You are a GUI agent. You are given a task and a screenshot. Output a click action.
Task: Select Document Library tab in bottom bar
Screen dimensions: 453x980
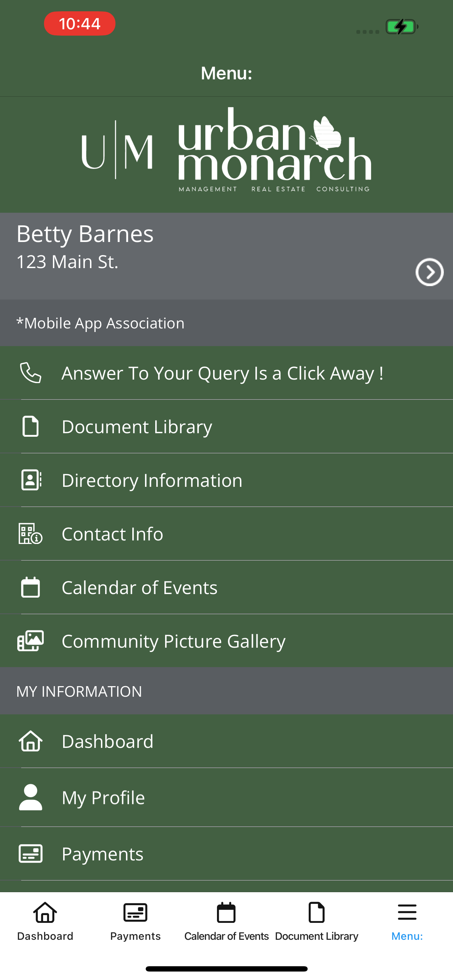click(316, 921)
